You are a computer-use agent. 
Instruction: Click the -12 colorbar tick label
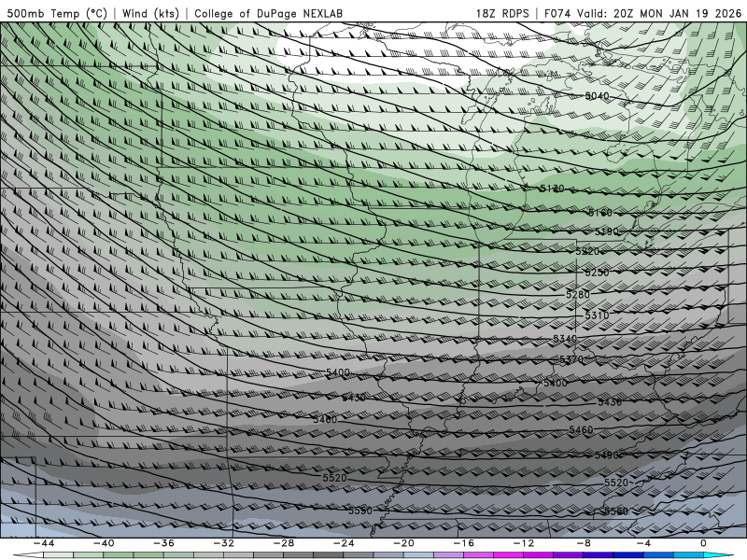524,543
